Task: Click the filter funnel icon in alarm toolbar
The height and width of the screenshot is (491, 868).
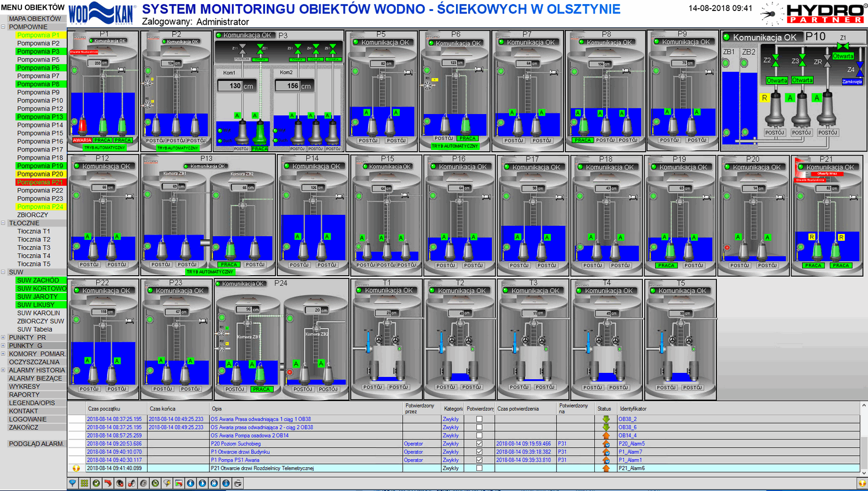Action: coord(72,483)
